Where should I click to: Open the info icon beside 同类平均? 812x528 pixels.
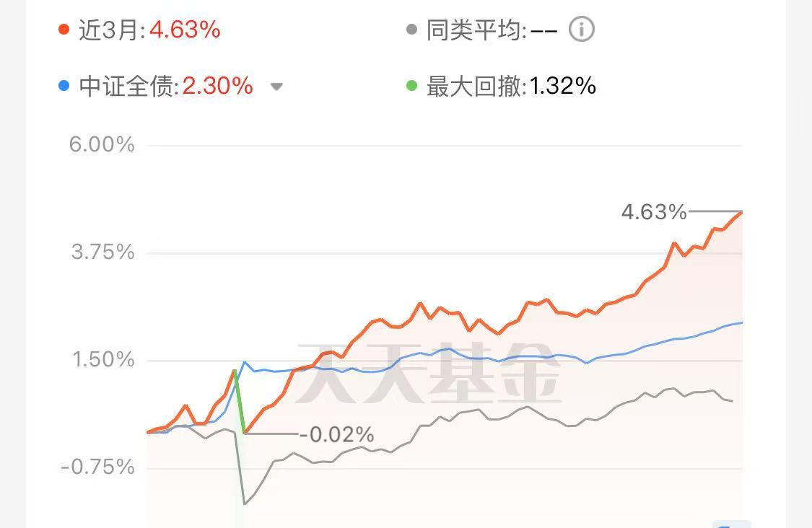[582, 30]
